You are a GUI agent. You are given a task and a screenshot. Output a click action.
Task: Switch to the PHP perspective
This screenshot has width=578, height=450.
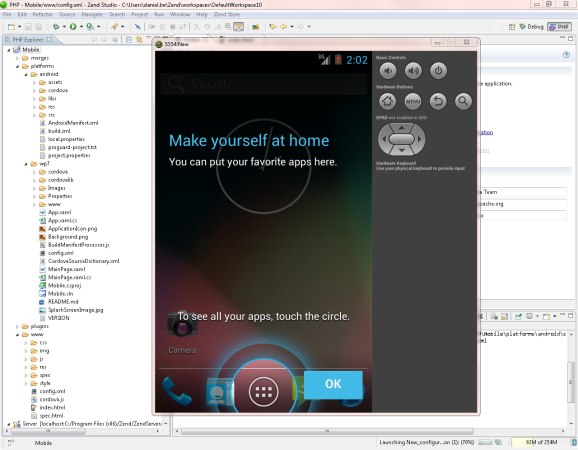(x=559, y=27)
